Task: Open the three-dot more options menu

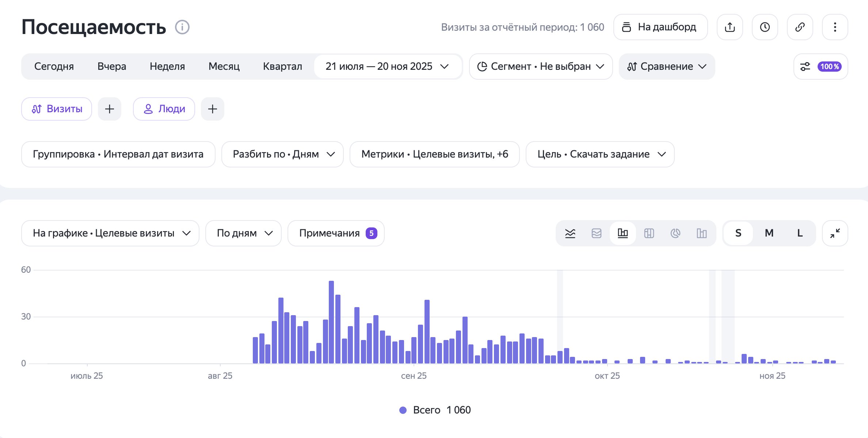Action: (835, 27)
